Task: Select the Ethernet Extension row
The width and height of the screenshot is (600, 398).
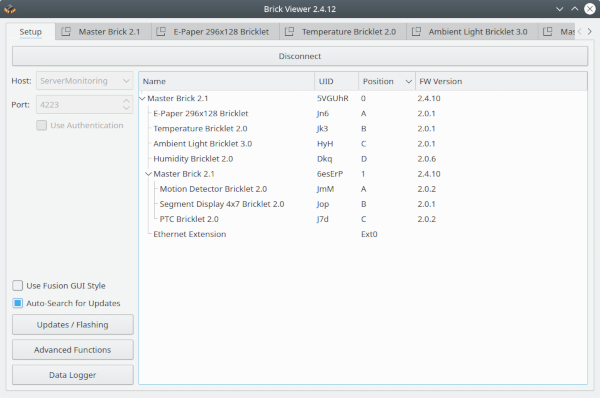Action: (x=363, y=234)
